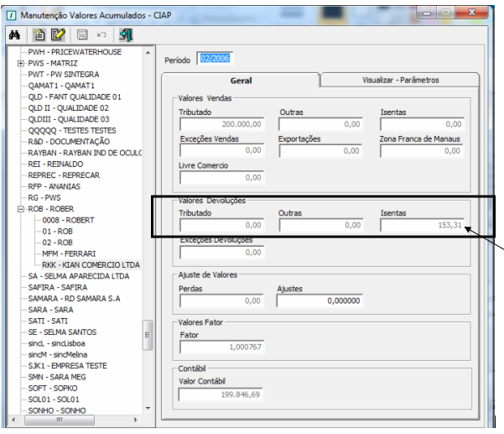Click the undo arrow toolbar icon

[101, 35]
